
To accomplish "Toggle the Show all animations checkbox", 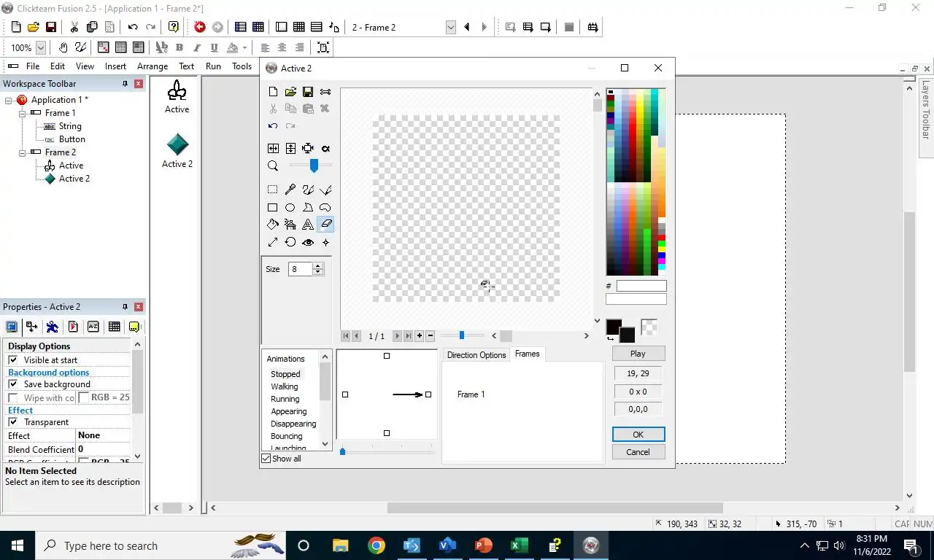I will coord(266,459).
